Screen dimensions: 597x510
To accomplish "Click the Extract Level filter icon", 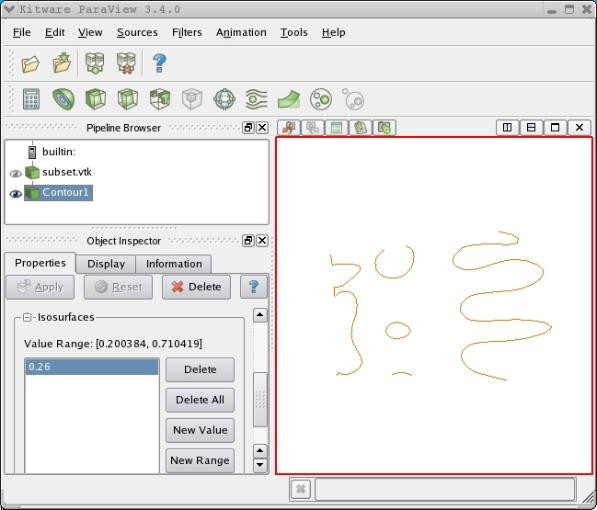I will pos(353,99).
